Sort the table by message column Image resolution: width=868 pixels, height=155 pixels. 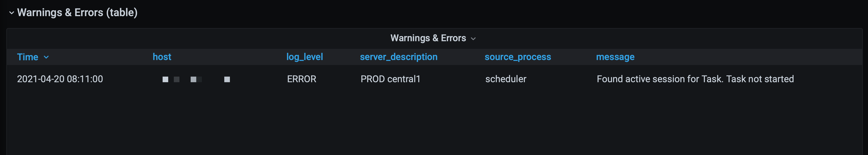coord(615,57)
